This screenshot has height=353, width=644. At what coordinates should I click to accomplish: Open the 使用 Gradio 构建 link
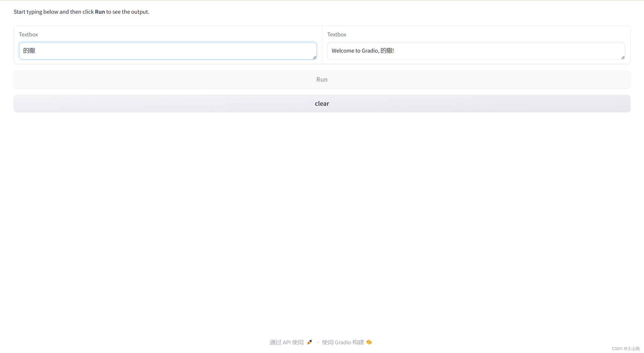pyautogui.click(x=343, y=342)
